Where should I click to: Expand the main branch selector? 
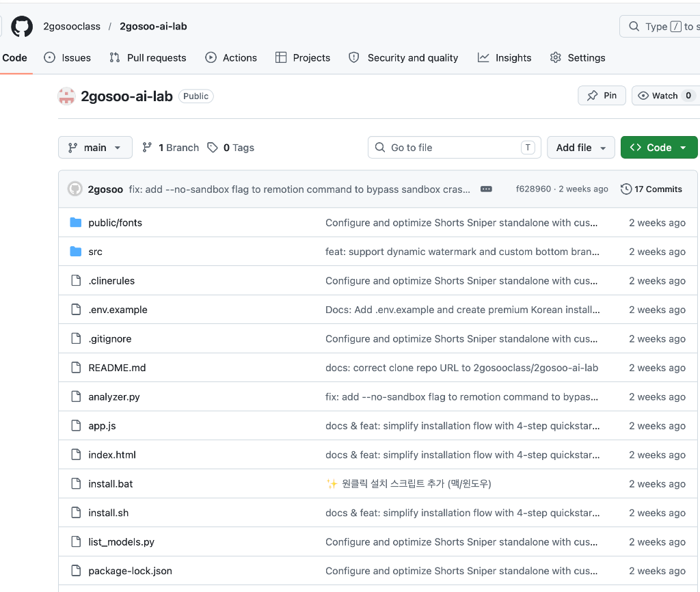(95, 148)
